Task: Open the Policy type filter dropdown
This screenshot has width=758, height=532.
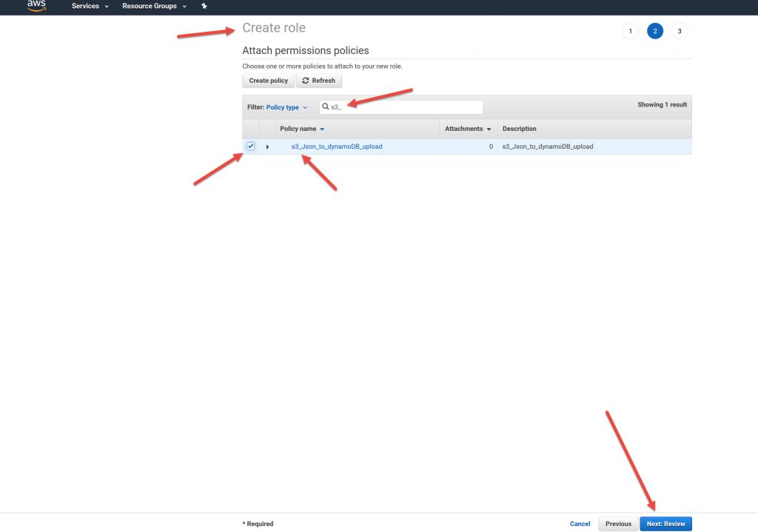Action: [x=286, y=107]
